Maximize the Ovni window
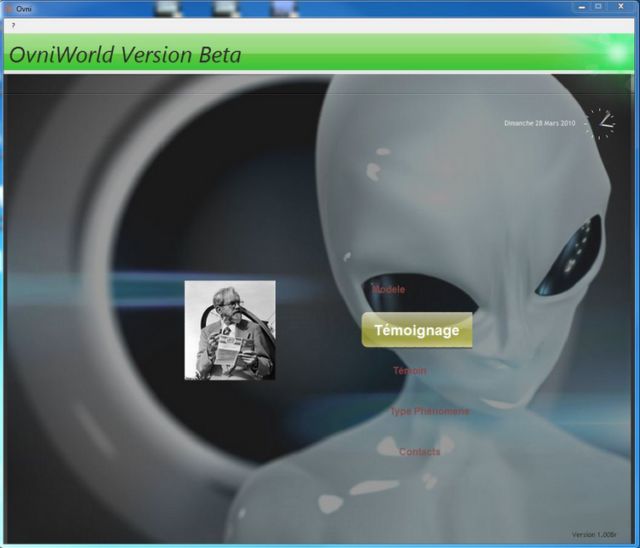 point(598,7)
